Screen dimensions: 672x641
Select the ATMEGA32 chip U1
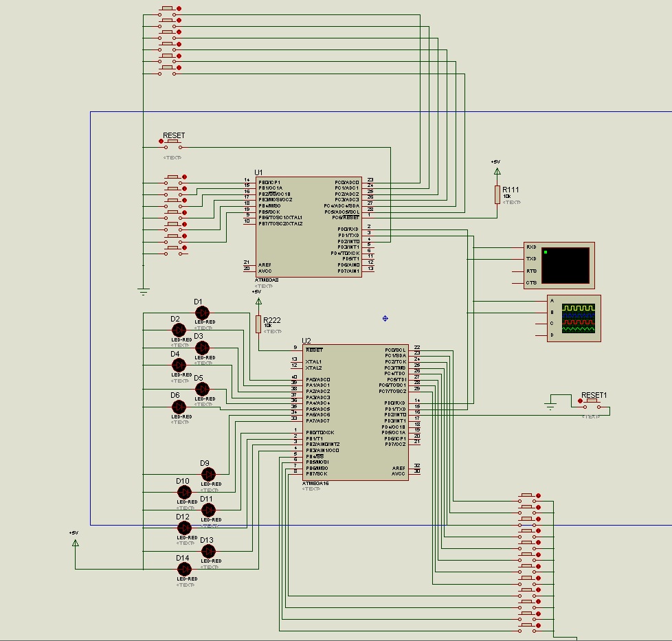point(309,227)
